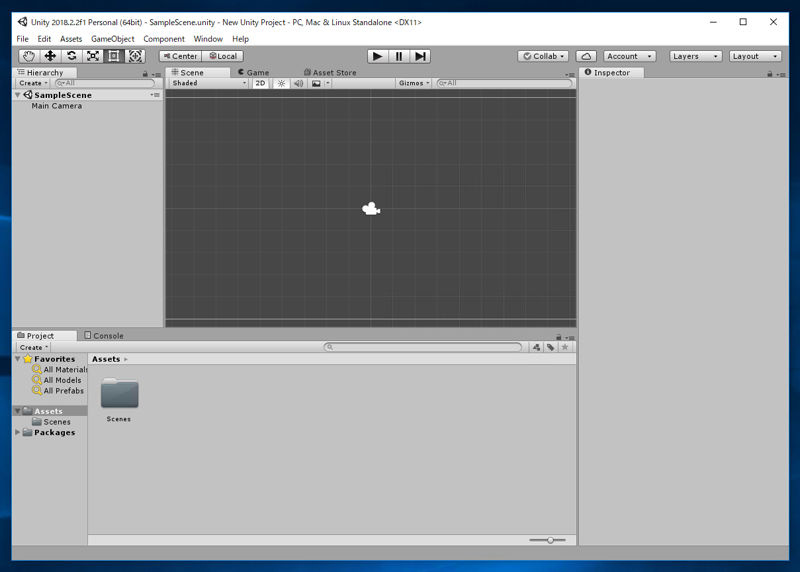Open the Assets menu
The width and height of the screenshot is (800, 572).
(71, 39)
